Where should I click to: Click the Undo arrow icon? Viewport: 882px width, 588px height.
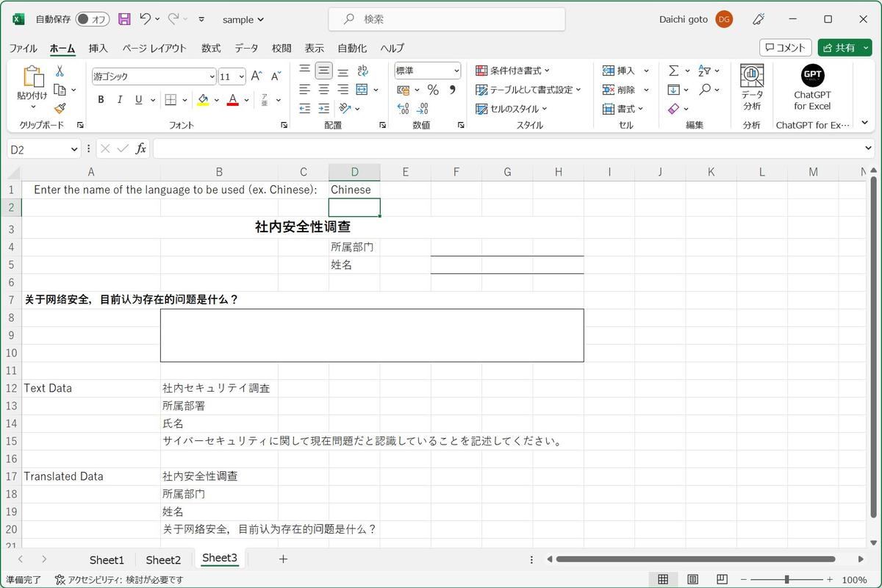pos(145,19)
